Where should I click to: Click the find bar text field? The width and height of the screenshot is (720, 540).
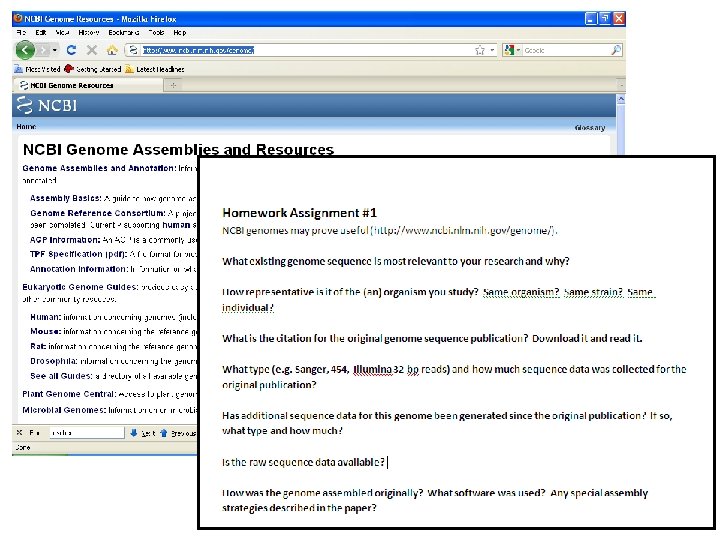coord(86,433)
